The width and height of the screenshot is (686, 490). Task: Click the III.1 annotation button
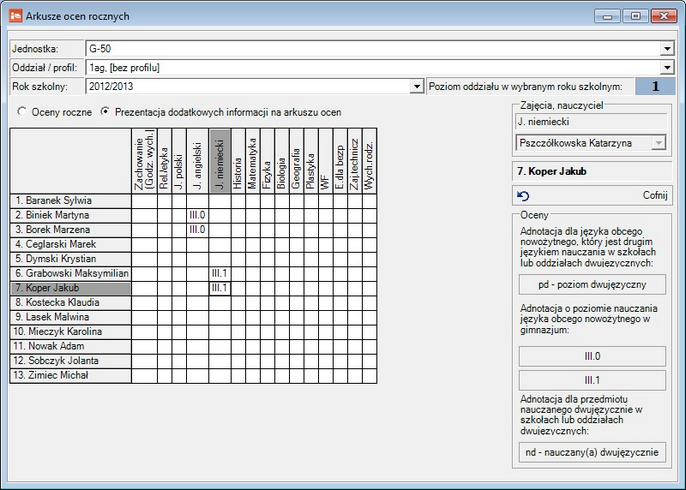tap(592, 380)
